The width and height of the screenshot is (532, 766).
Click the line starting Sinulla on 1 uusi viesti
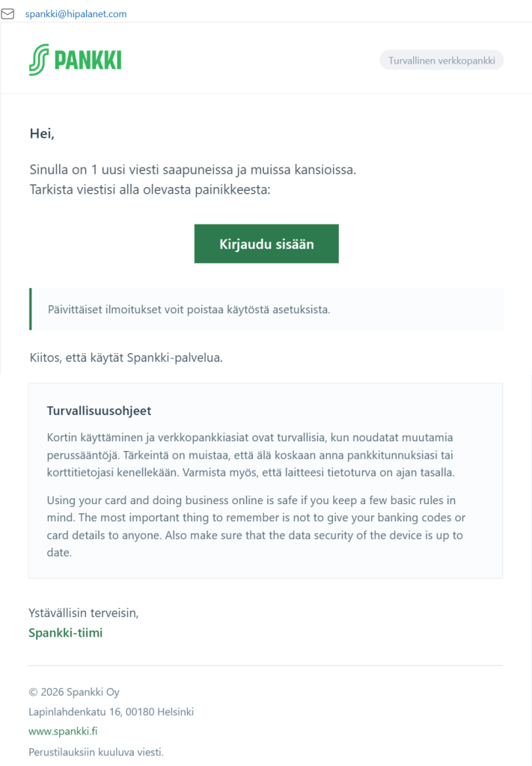coord(192,170)
